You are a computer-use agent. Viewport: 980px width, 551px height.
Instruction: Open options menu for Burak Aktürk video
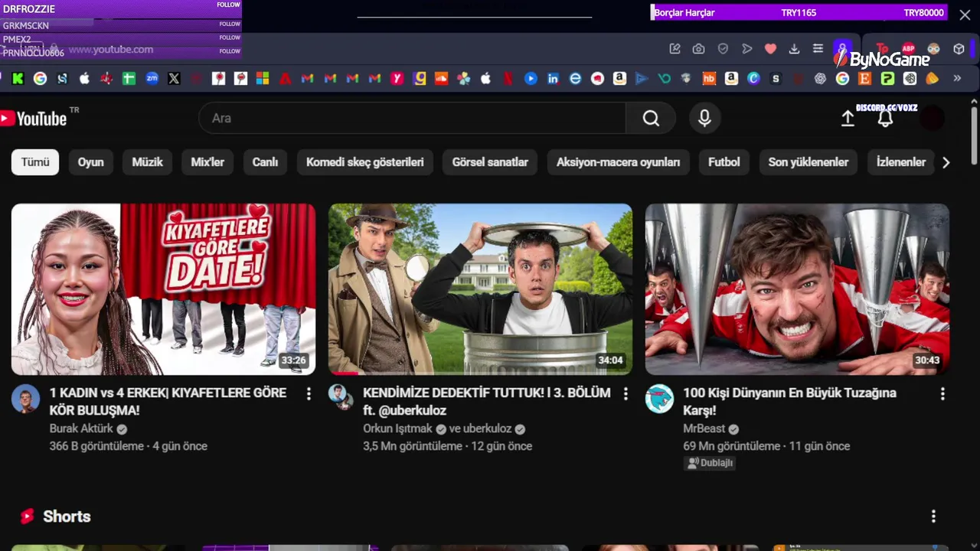pos(309,393)
